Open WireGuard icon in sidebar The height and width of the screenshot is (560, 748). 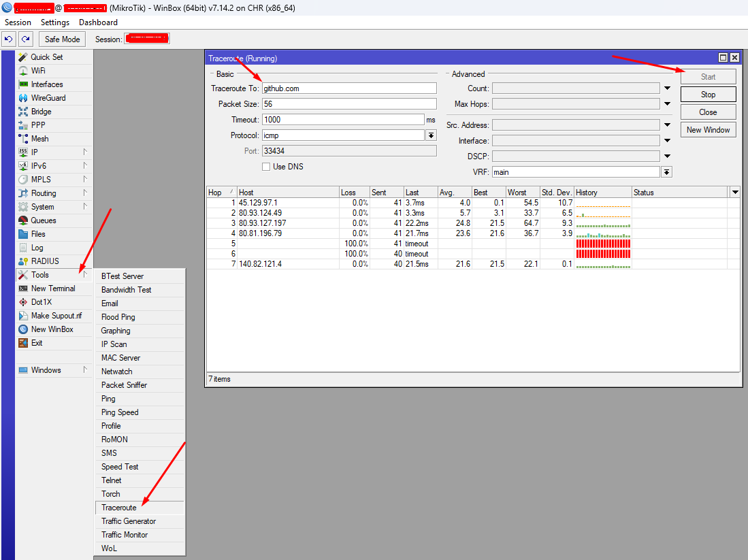pos(23,98)
